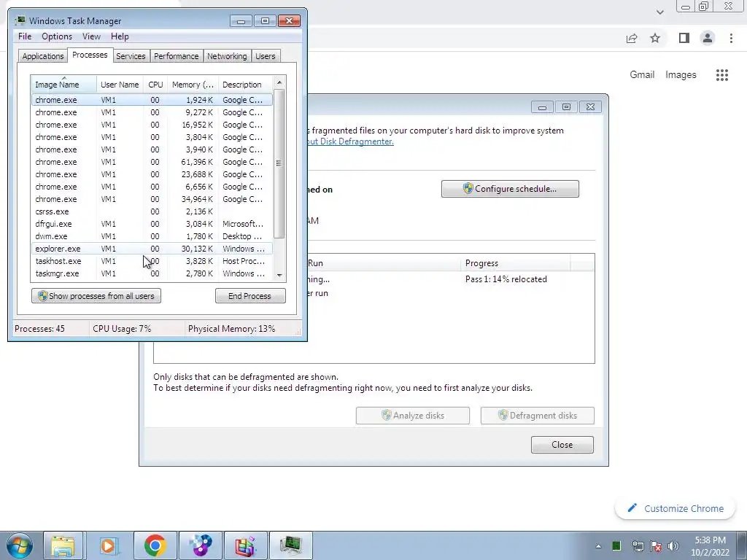The height and width of the screenshot is (560, 747).
Task: Open the Windows Start menu orb
Action: point(19,545)
